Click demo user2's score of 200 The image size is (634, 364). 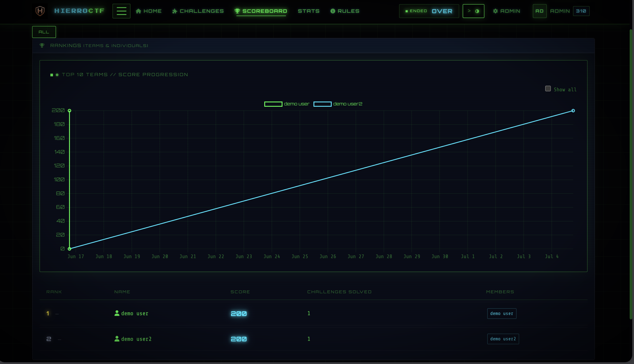(x=239, y=339)
